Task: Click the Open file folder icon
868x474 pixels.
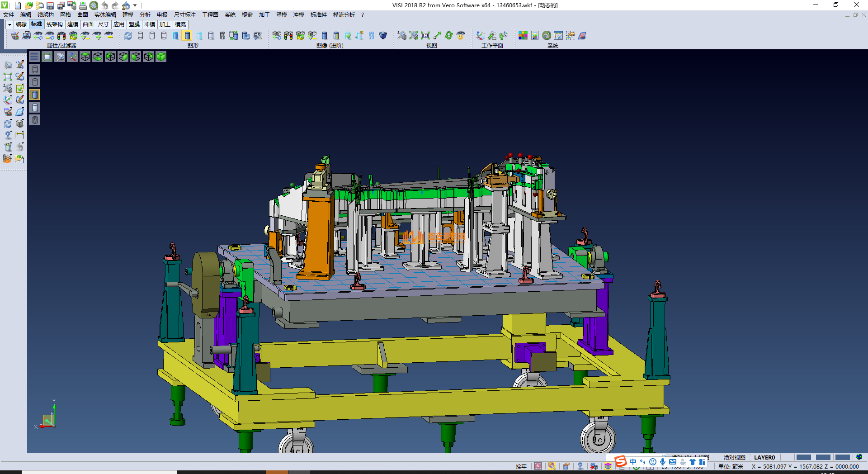Action: (28, 5)
